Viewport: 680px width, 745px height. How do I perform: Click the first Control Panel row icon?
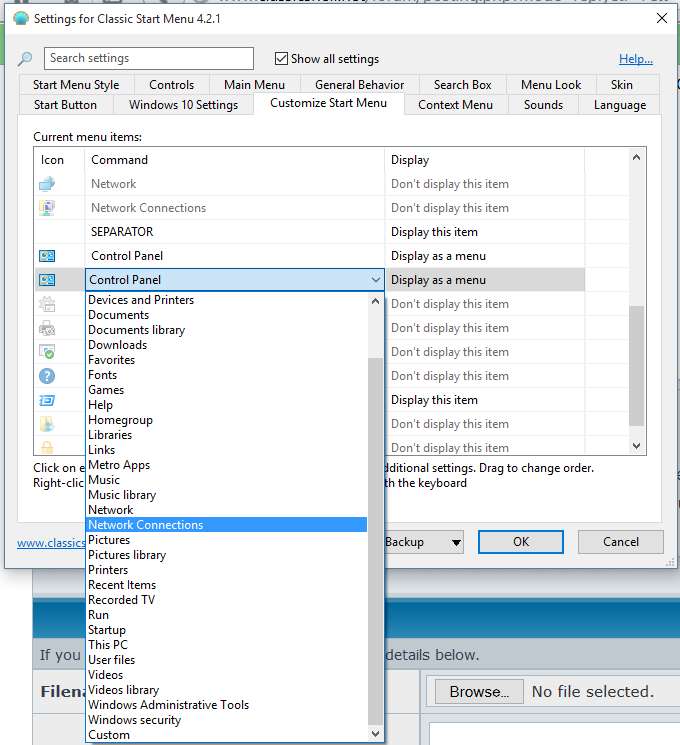click(47, 256)
